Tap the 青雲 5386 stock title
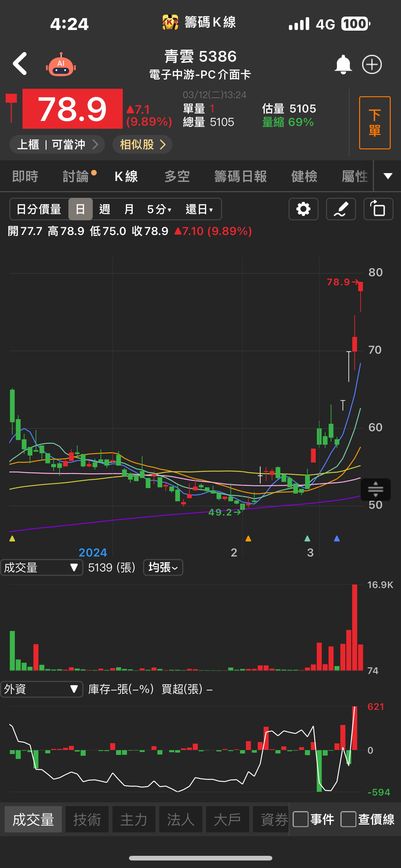 coord(201,56)
